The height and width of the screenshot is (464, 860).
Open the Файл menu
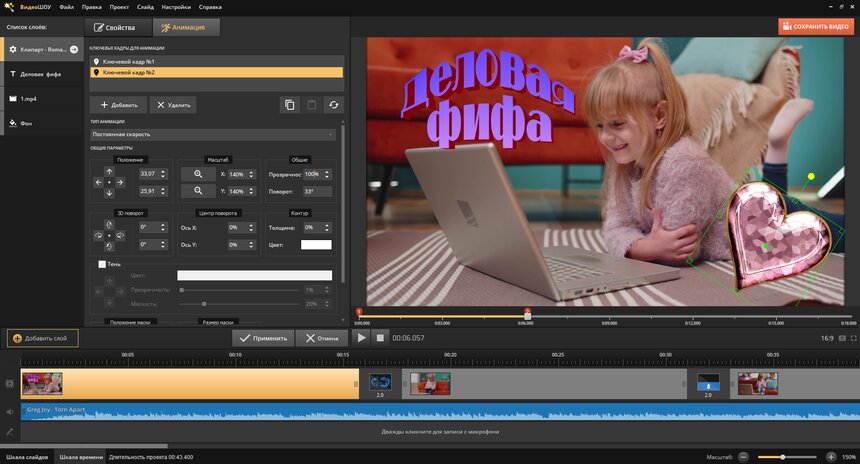point(66,7)
